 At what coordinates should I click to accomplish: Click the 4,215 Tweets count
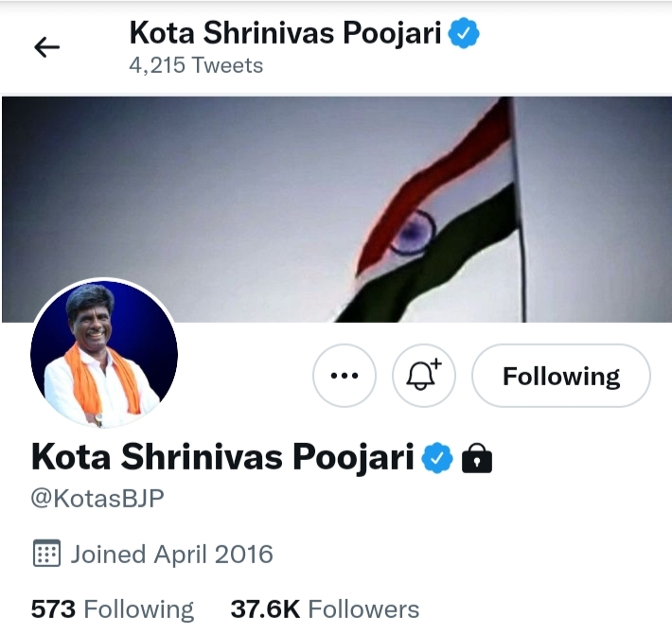pos(196,65)
